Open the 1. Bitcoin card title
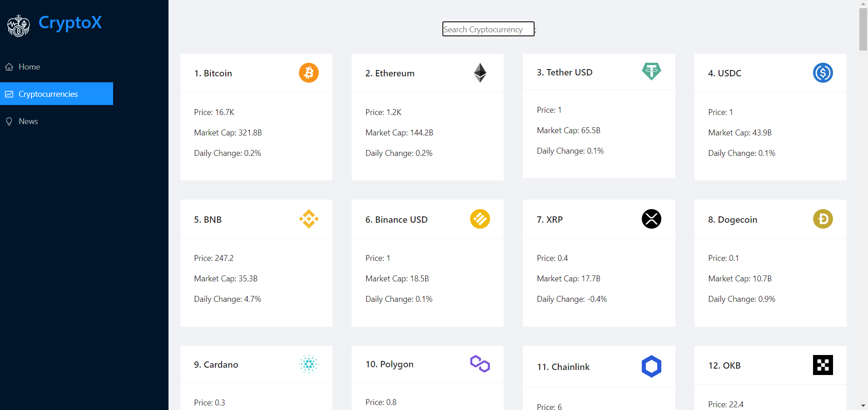 tap(213, 73)
